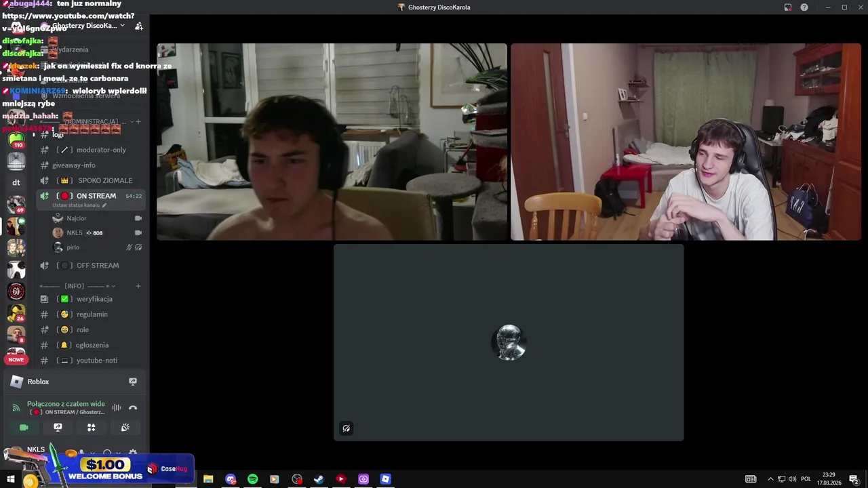868x488 pixels.
Task: Open the role channel
Action: point(90,329)
